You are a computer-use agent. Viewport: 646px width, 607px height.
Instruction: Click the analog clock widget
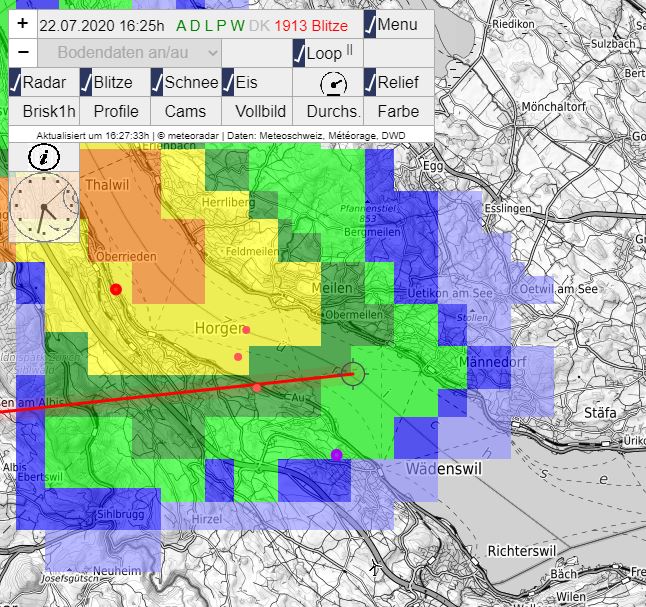coord(44,207)
